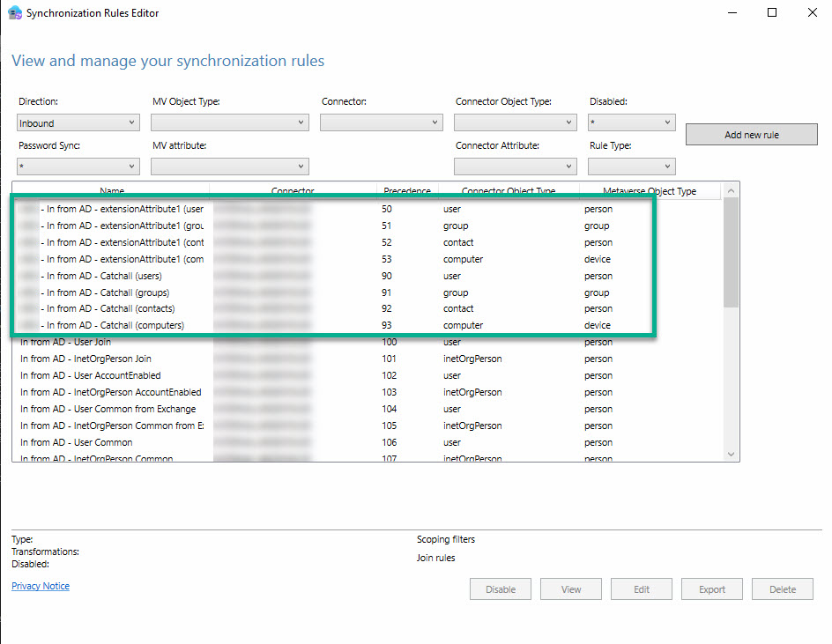This screenshot has height=644, width=832.
Task: Open the Disabled filter dropdown
Action: (631, 123)
